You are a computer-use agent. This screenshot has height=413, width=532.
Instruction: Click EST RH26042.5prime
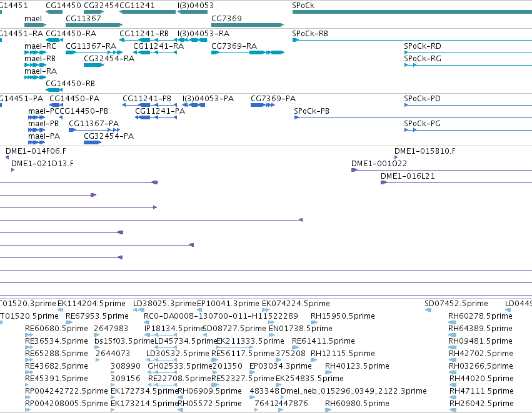[481, 404]
